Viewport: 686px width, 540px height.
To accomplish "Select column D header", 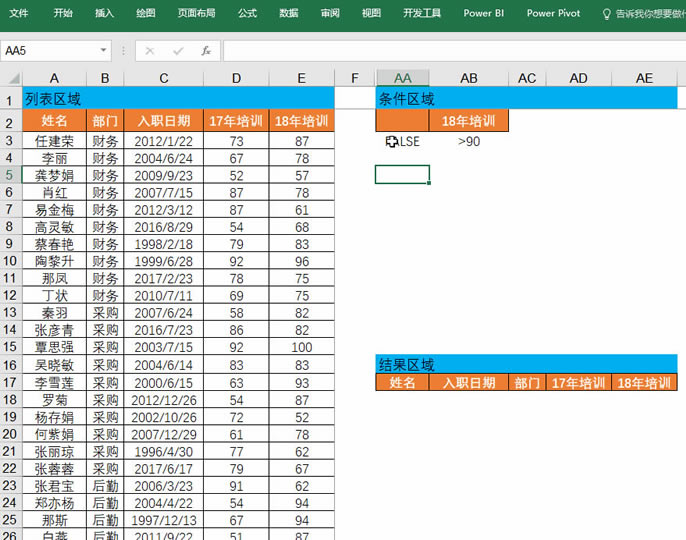I will (236, 78).
